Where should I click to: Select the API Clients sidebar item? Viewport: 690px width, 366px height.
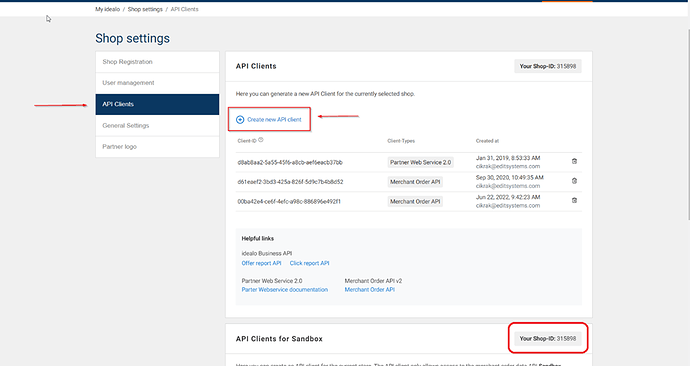tap(157, 104)
